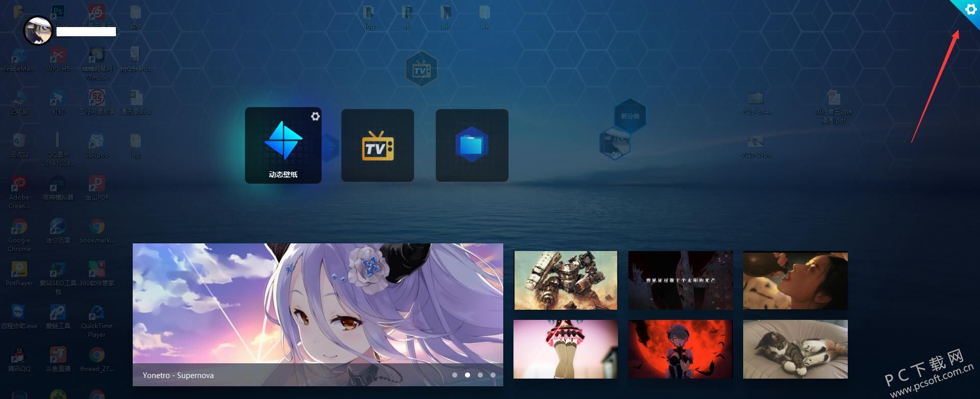
Task: Select the second carousel dot
Action: (x=467, y=375)
